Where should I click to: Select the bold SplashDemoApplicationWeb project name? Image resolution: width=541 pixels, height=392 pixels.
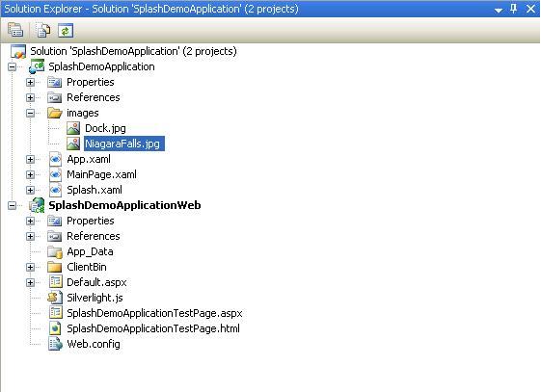[x=124, y=206]
